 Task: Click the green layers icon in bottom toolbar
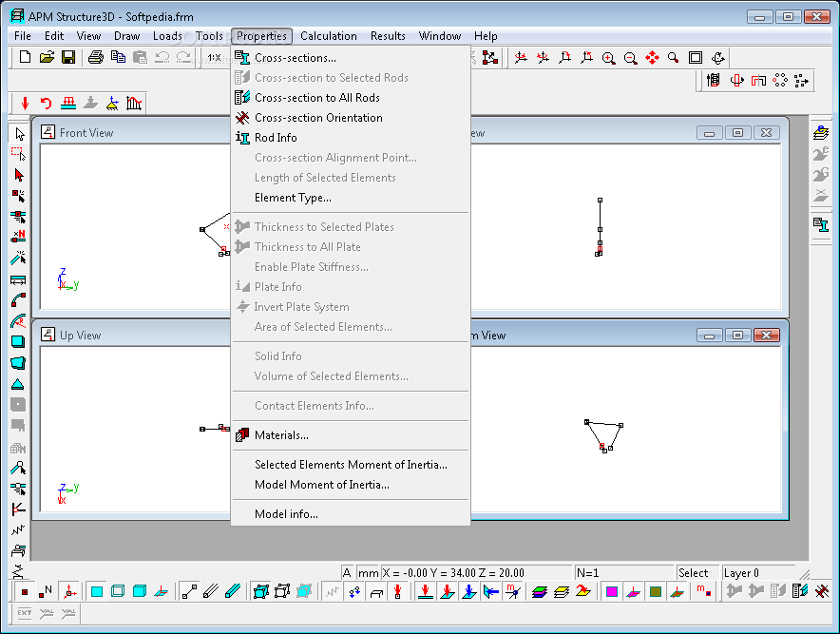[x=540, y=591]
